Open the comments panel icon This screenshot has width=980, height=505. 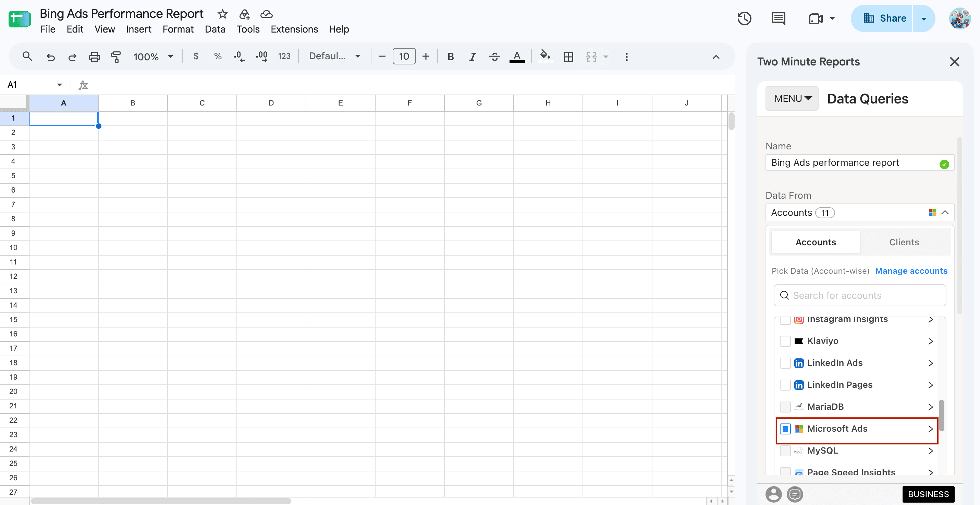pyautogui.click(x=779, y=18)
